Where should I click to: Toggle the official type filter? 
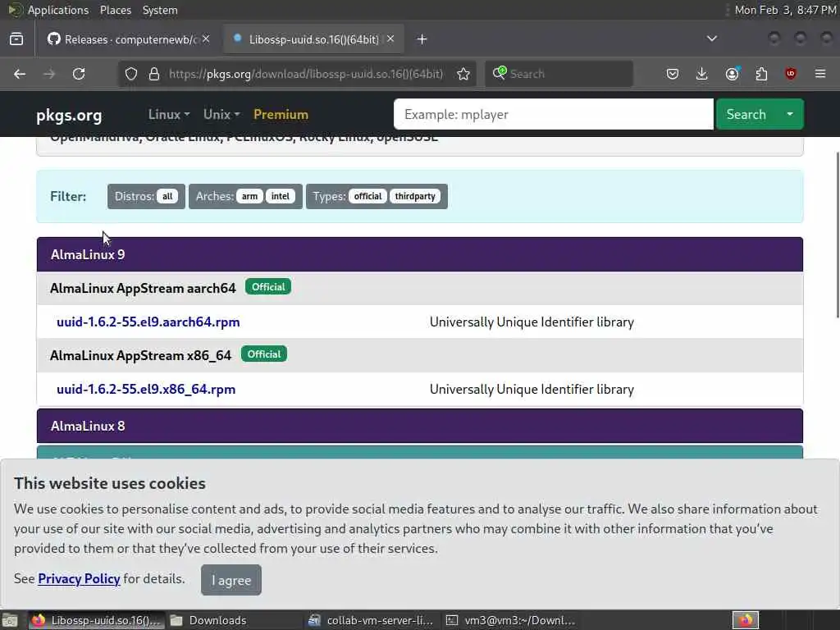(x=367, y=196)
